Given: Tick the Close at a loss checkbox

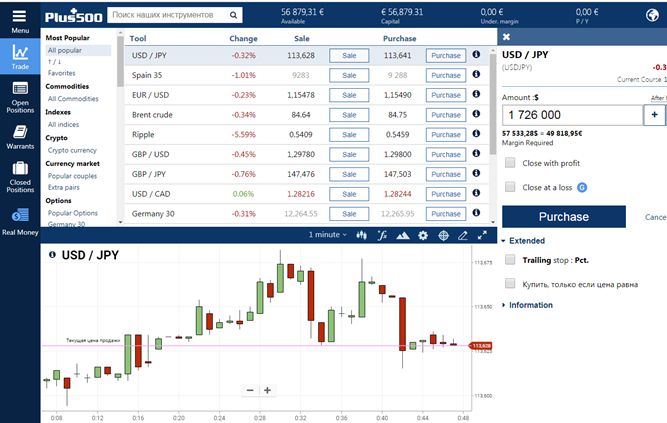Looking at the screenshot, I should (511, 187).
